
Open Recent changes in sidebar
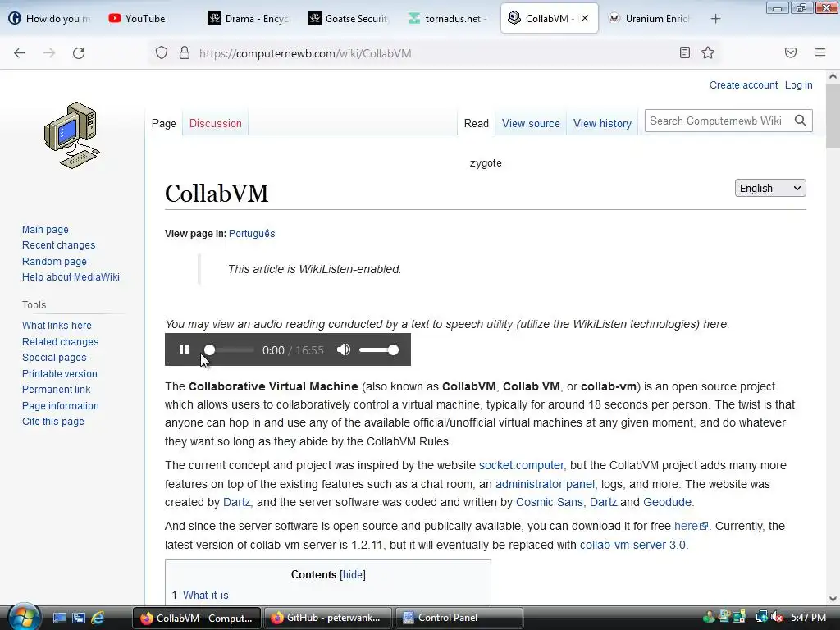click(x=59, y=244)
